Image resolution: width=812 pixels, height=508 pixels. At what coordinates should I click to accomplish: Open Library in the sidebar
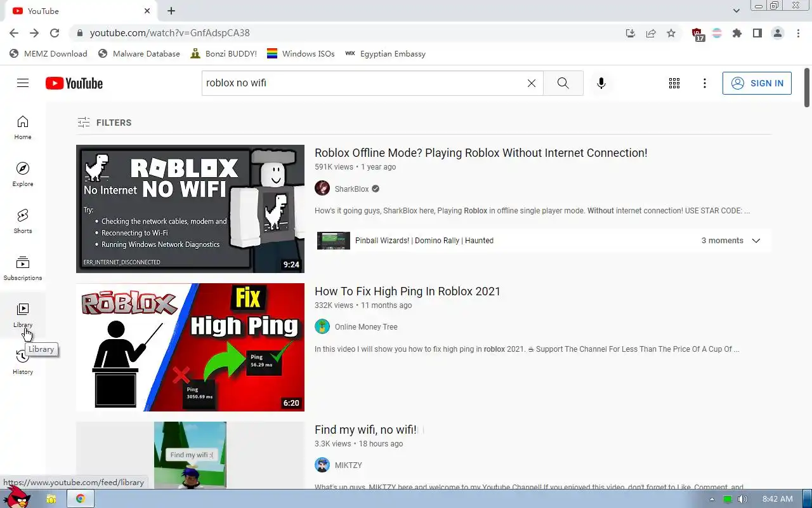23,316
